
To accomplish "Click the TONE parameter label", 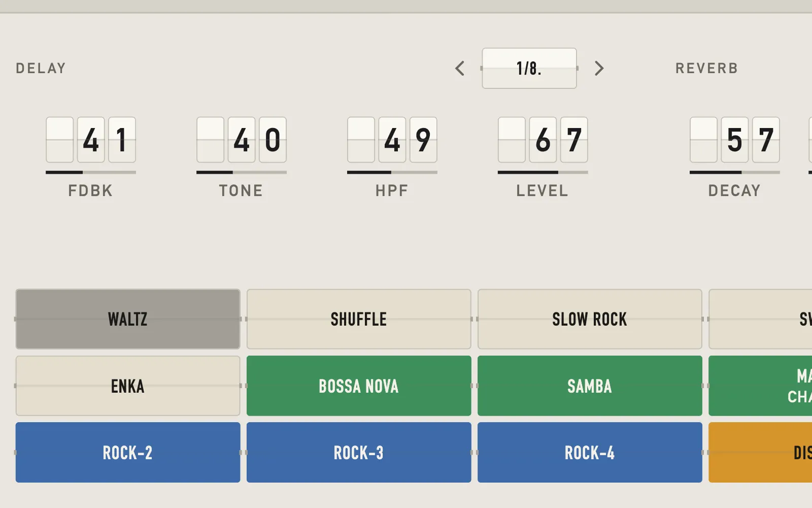I will tap(241, 190).
